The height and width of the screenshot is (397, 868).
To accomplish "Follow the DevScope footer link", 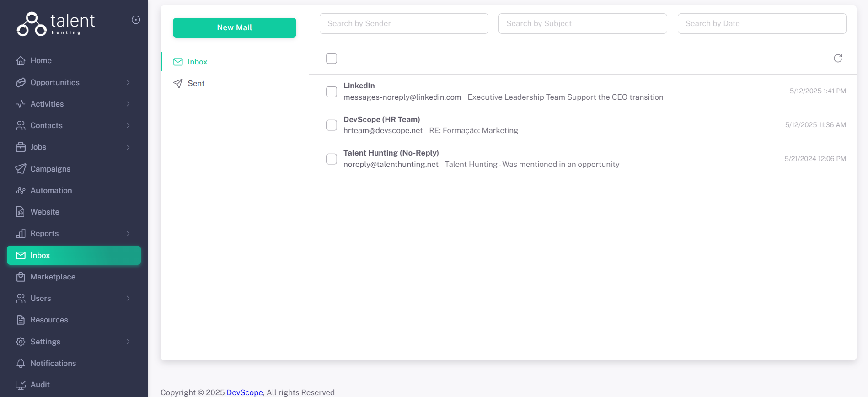I will [x=245, y=392].
